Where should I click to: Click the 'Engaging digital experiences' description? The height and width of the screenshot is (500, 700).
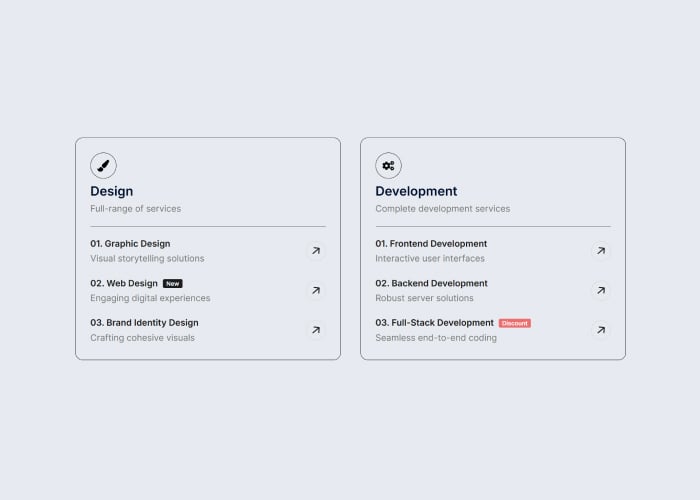150,298
